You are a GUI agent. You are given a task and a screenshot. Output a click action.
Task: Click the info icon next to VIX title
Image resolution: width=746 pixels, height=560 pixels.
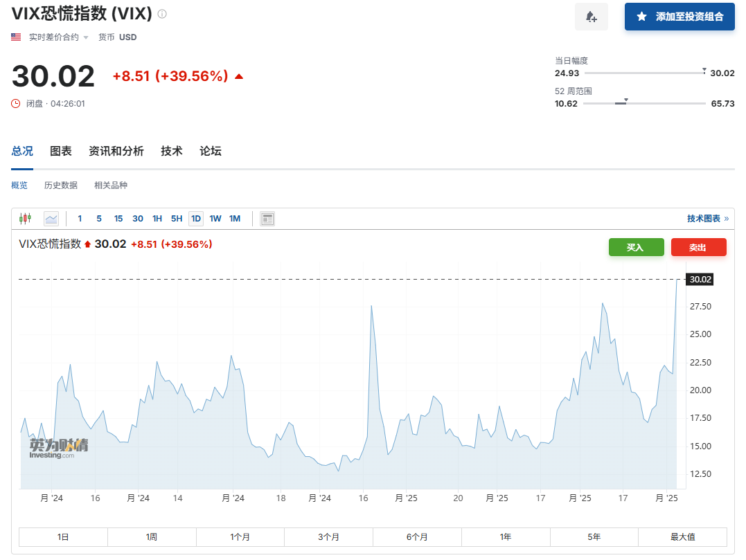(x=162, y=14)
